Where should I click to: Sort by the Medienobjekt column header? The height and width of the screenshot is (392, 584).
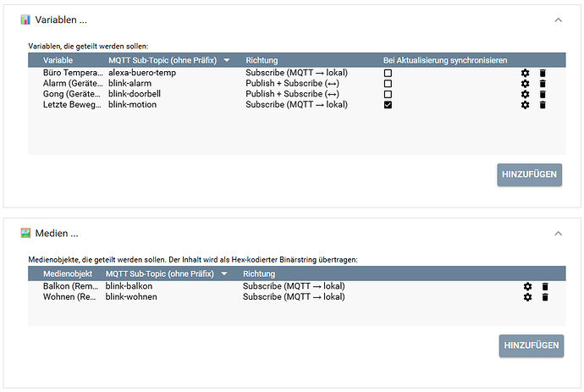pos(68,273)
